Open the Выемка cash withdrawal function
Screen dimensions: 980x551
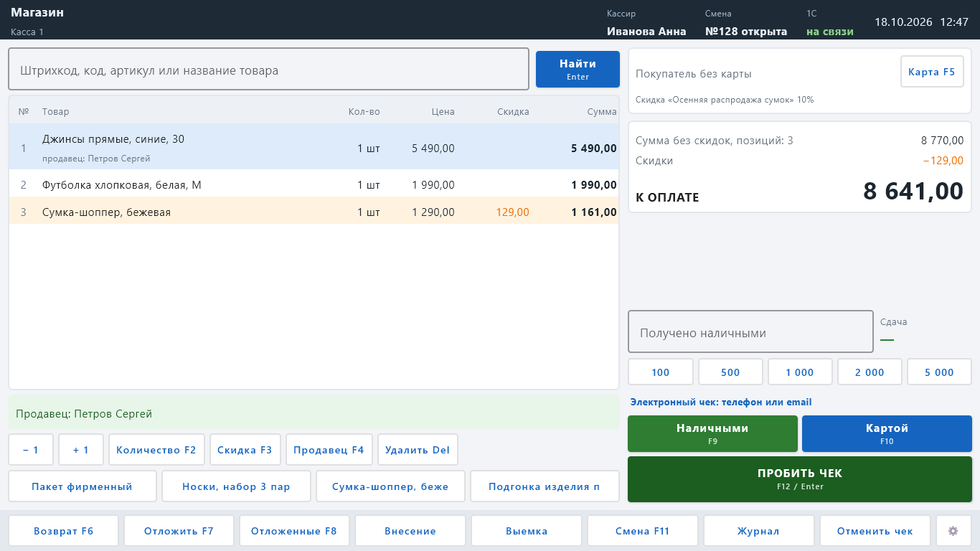point(527,531)
